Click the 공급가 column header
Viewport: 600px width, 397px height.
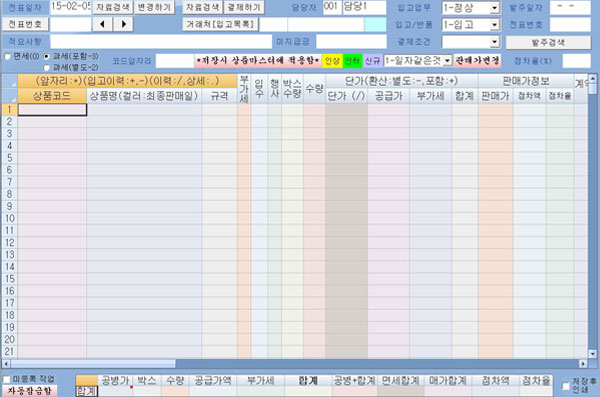(389, 96)
